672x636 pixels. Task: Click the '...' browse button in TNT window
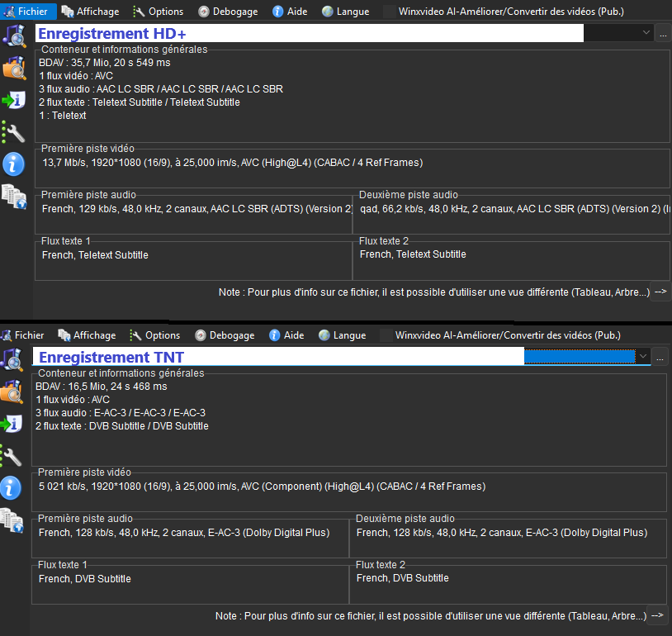click(660, 357)
